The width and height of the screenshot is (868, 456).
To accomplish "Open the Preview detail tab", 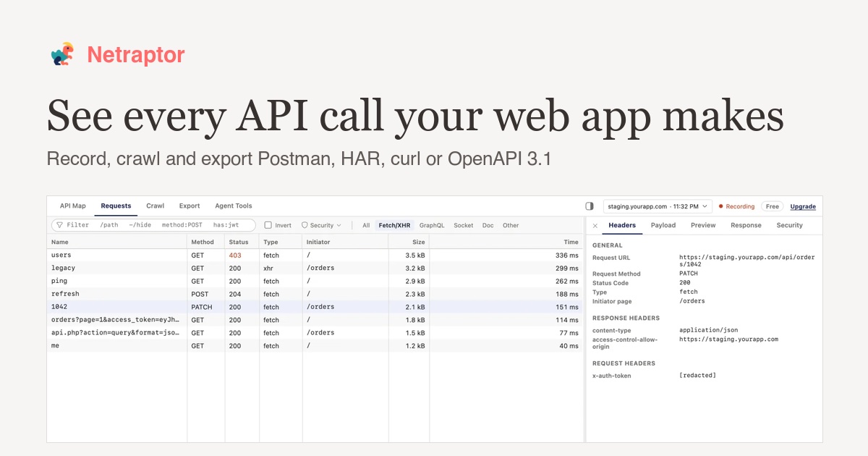I will 703,225.
